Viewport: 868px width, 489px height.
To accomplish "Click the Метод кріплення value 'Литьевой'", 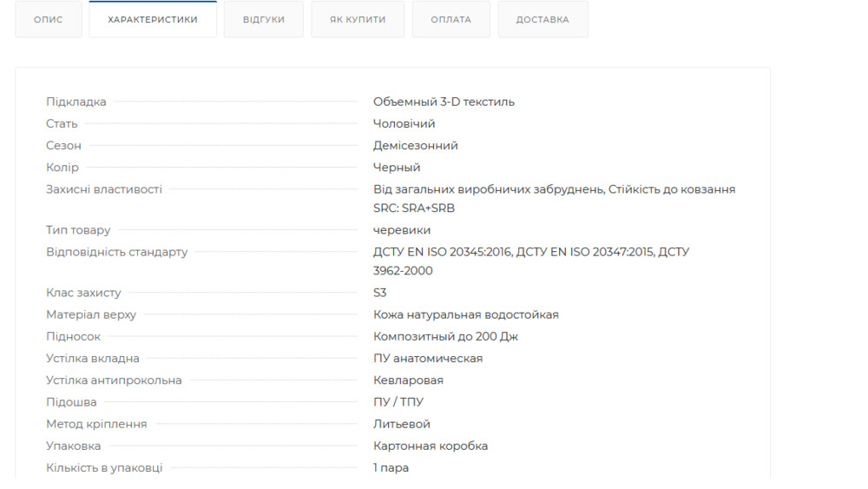I will (x=401, y=424).
